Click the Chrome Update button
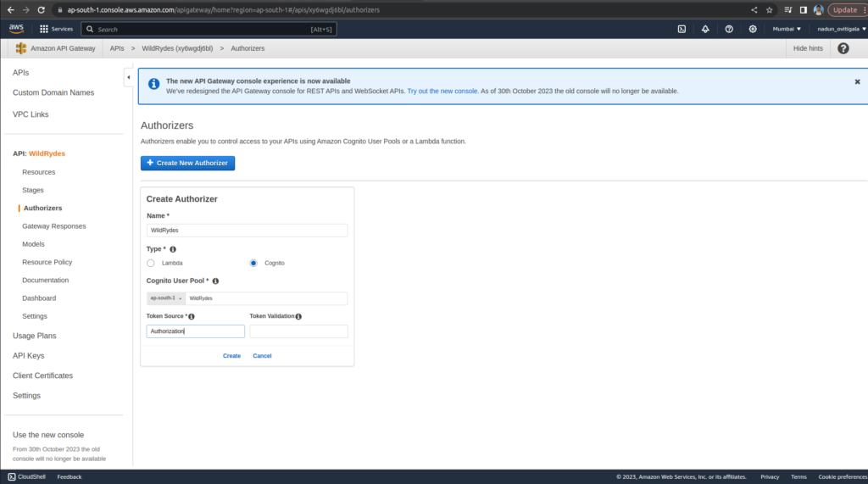This screenshot has width=868, height=484. click(x=845, y=10)
